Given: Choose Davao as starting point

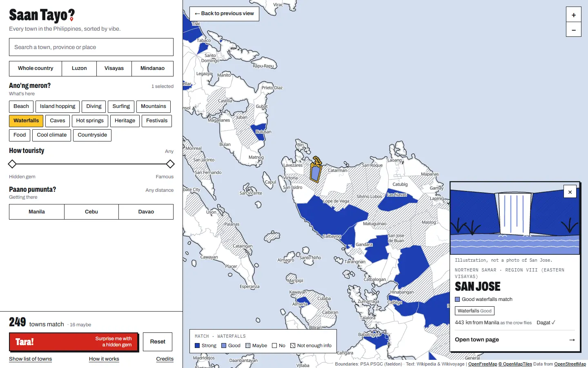Looking at the screenshot, I should tap(146, 212).
